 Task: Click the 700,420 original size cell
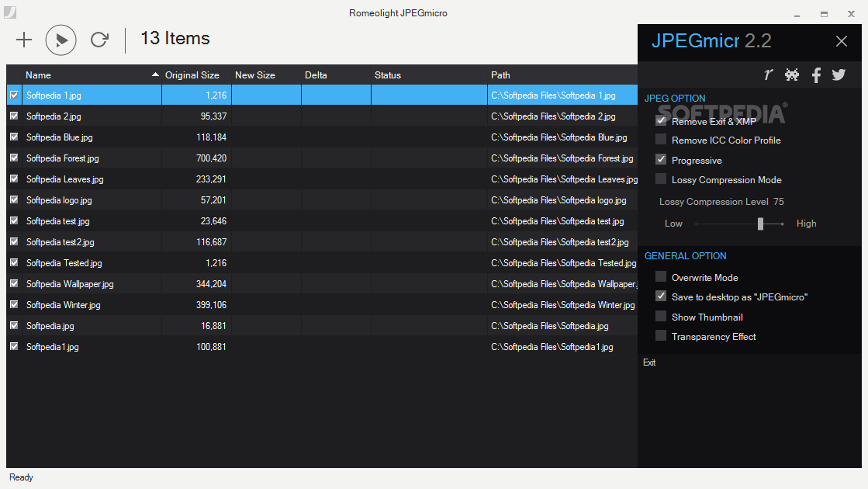[x=211, y=158]
